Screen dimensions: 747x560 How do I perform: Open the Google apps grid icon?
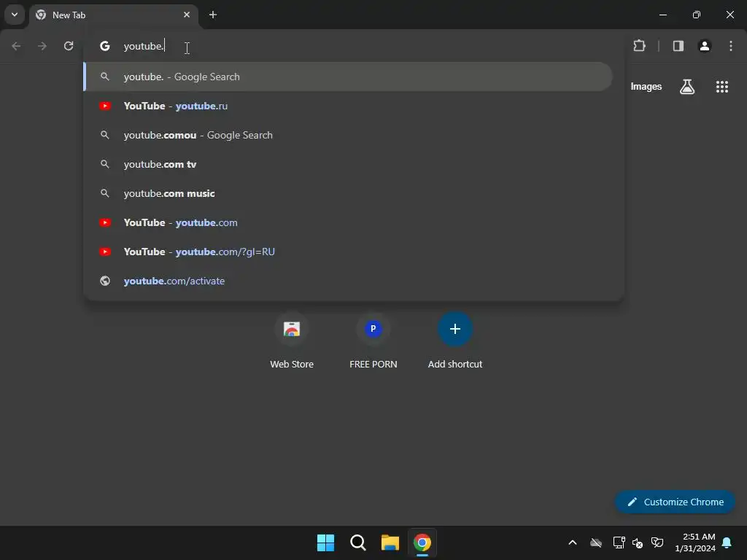721,87
